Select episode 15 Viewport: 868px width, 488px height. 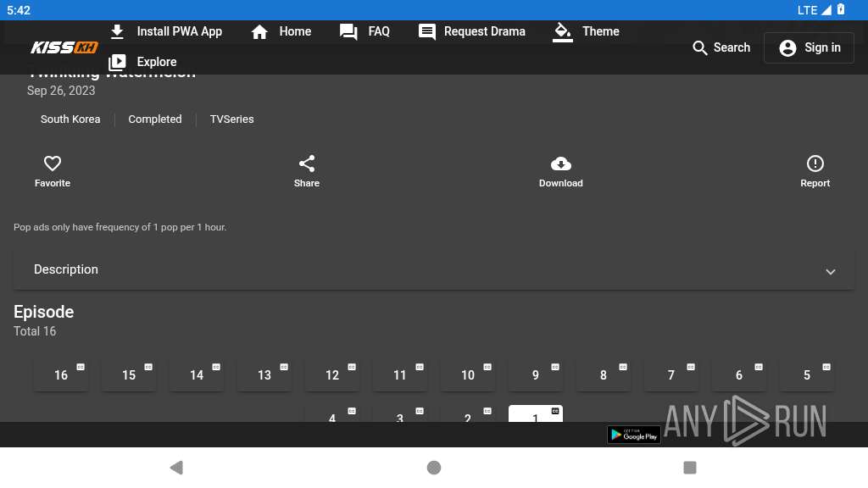click(129, 375)
